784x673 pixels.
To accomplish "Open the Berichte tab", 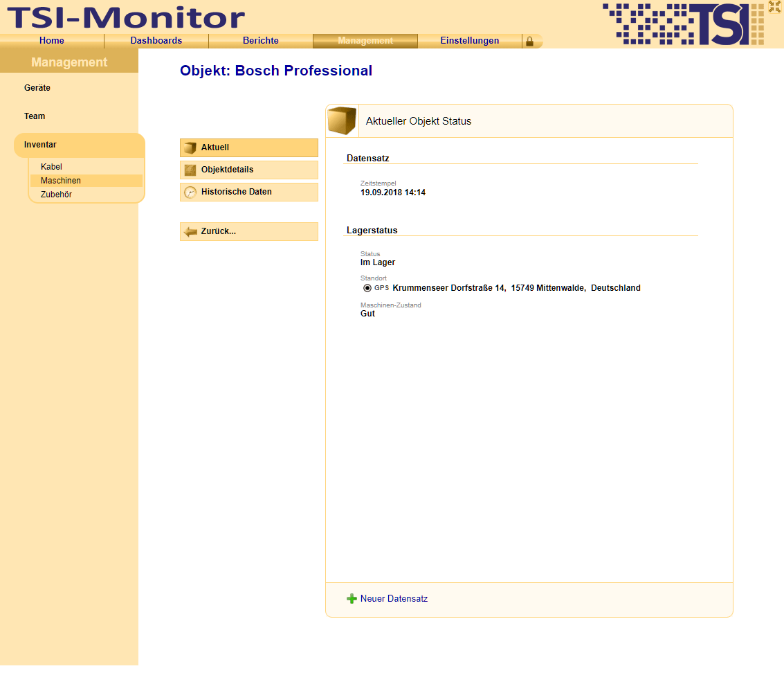I will [260, 41].
